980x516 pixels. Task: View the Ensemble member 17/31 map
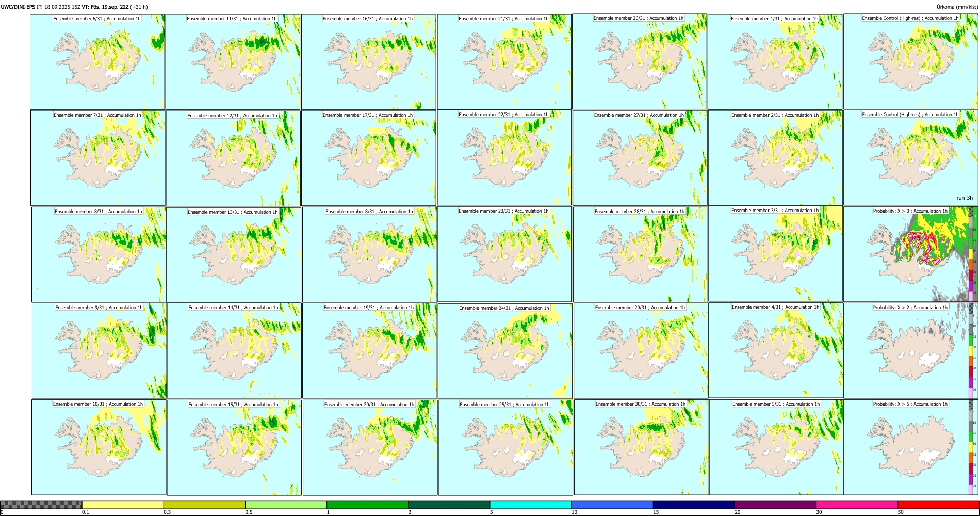(369, 158)
